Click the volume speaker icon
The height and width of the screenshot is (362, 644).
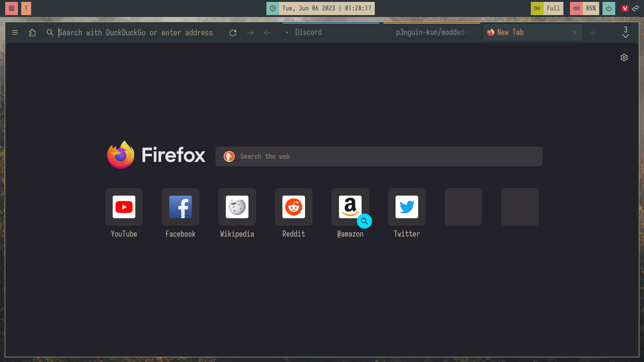[576, 8]
